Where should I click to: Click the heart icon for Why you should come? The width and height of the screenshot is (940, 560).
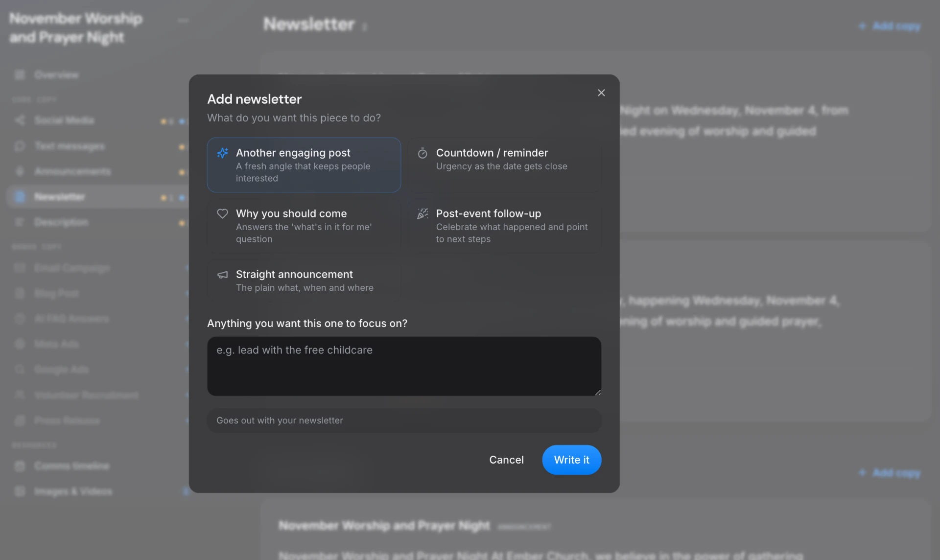click(222, 213)
